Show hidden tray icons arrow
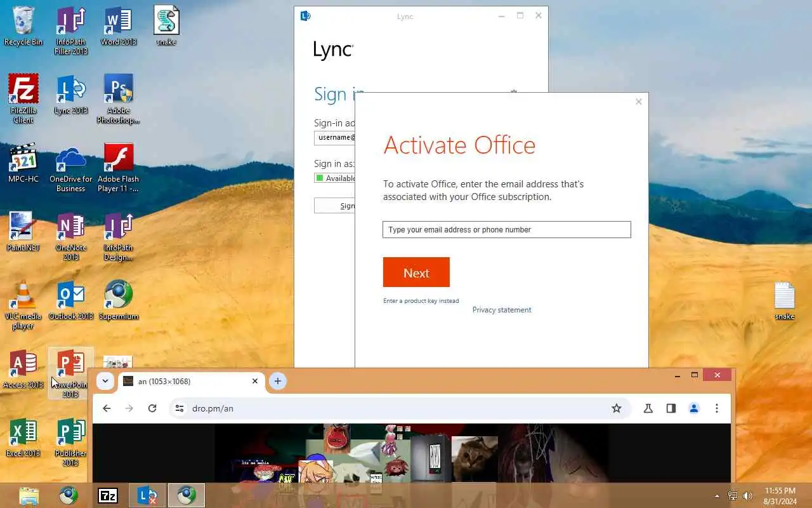The width and height of the screenshot is (812, 508). coord(717,496)
